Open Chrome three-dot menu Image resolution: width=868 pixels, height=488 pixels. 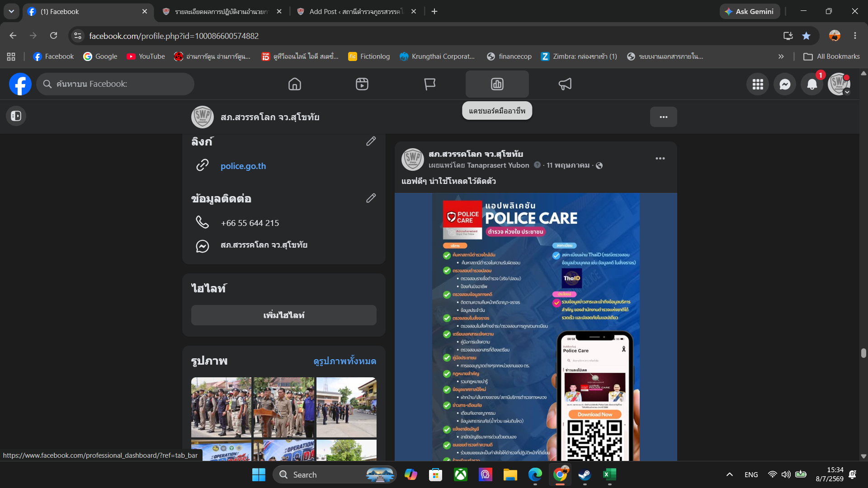(855, 36)
